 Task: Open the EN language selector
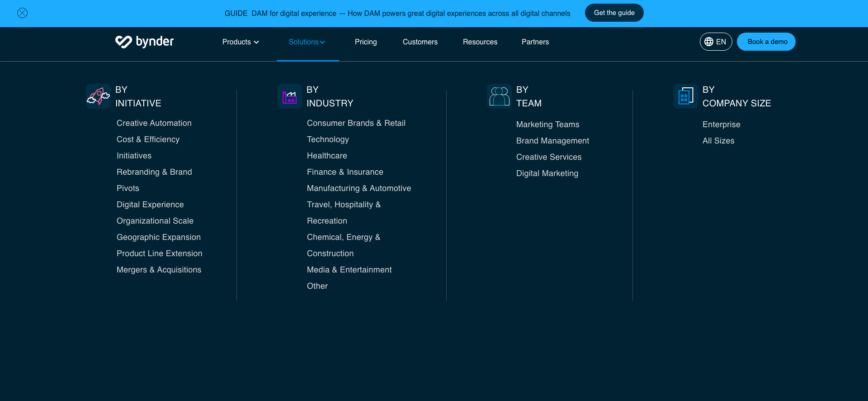[716, 42]
